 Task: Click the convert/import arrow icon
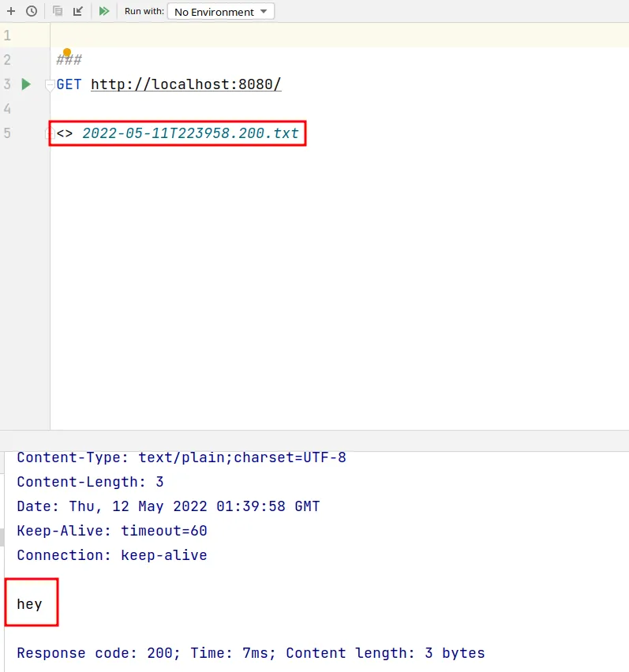(x=77, y=11)
